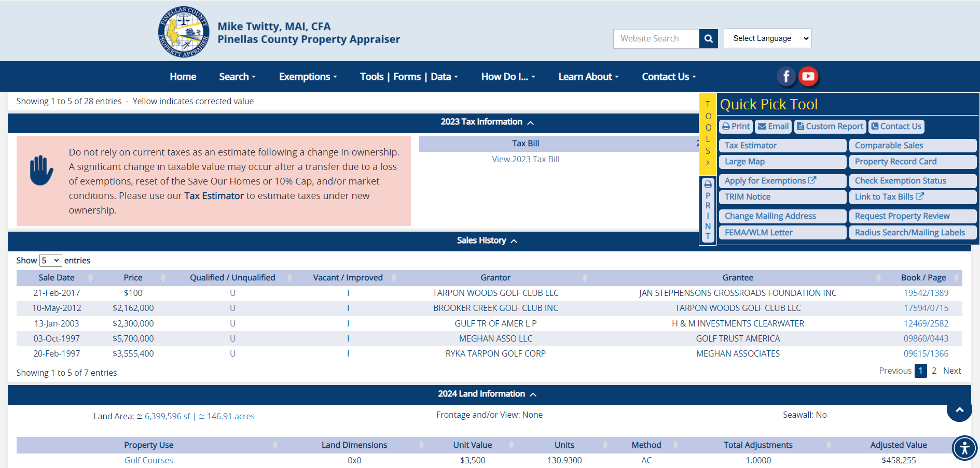Sort land table by Unit Value
The width and height of the screenshot is (980, 468).
click(473, 445)
